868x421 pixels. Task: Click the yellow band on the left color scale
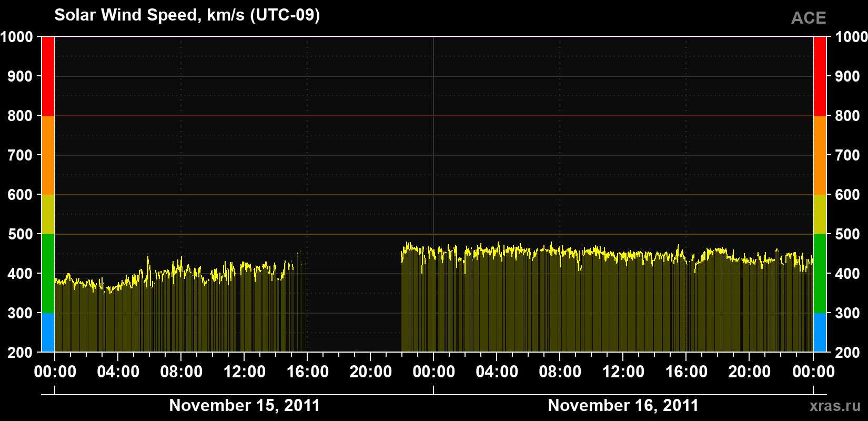[x=48, y=214]
